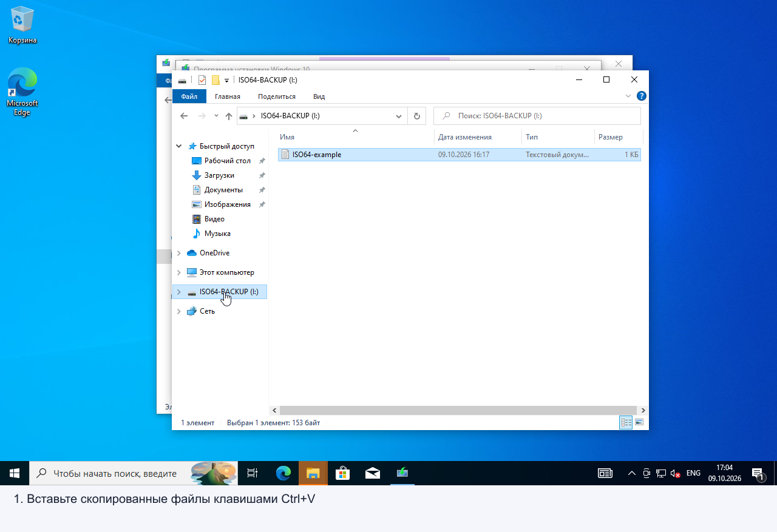
Task: Open Загрузки in the navigation pane
Action: (212, 175)
